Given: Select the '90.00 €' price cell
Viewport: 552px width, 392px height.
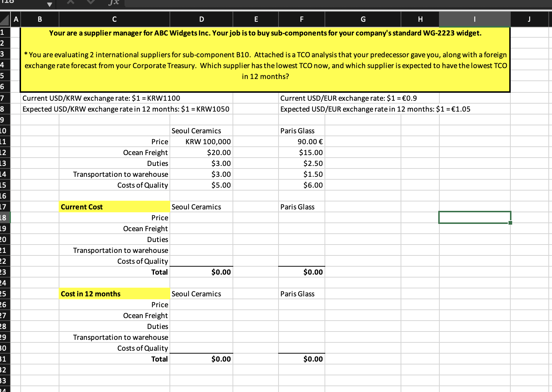Looking at the screenshot, I should click(x=302, y=142).
